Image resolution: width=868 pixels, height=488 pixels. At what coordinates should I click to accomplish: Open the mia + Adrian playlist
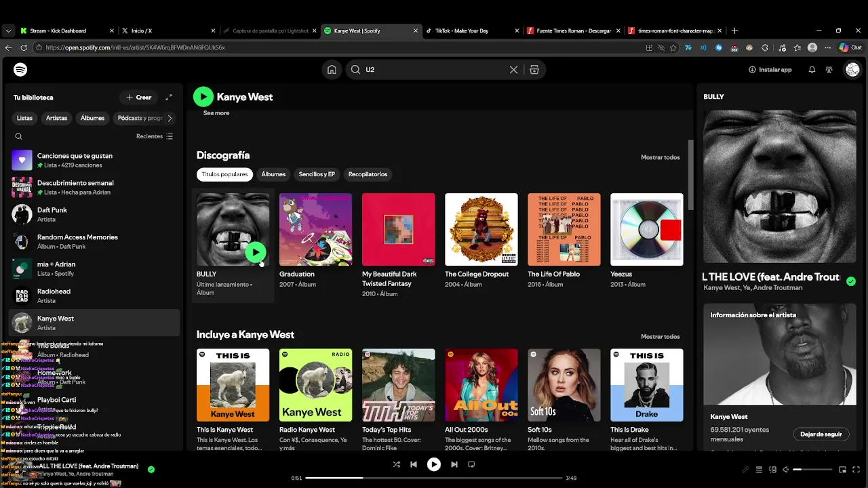tap(94, 268)
